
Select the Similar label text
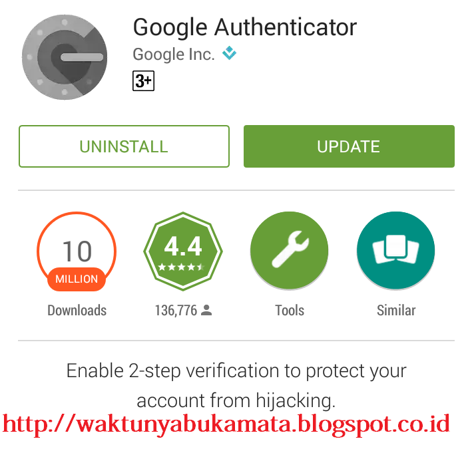(396, 311)
